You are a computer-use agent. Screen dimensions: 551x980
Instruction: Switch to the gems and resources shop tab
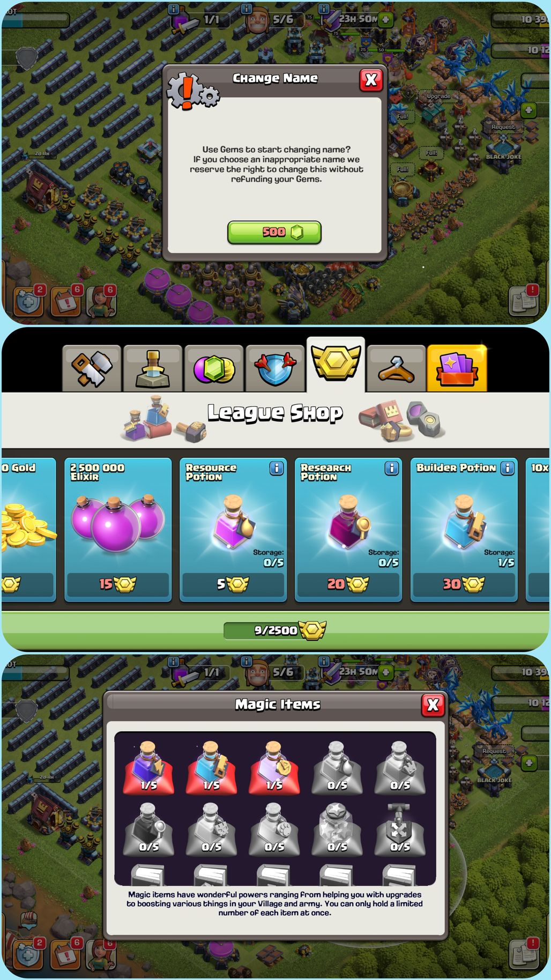coord(214,369)
